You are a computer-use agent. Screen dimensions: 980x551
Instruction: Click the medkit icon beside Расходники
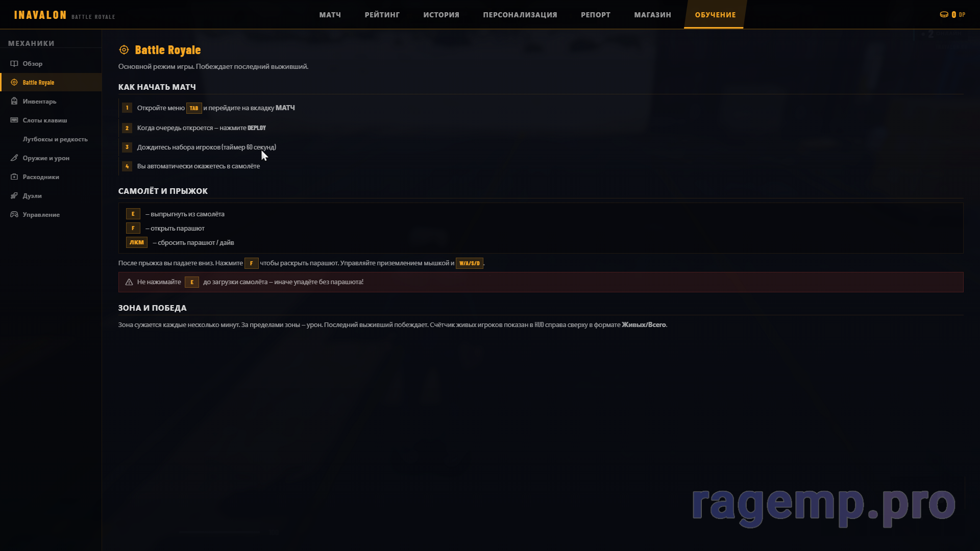(14, 177)
